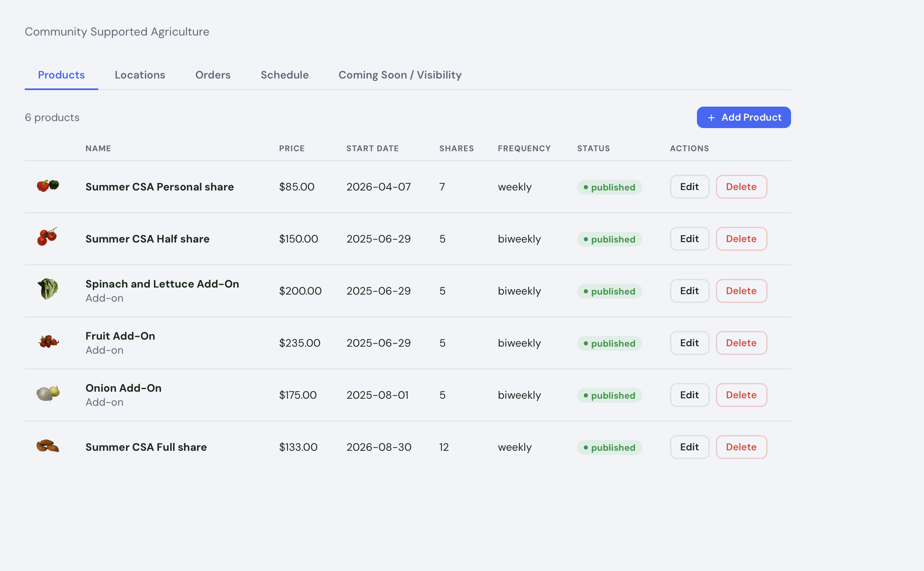The image size is (924, 571).
Task: Click the published badge for Half share
Action: [x=609, y=239]
